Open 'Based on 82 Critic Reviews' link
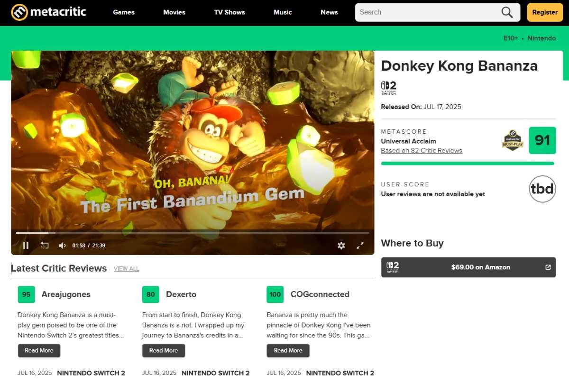The width and height of the screenshot is (569, 392). [x=422, y=151]
